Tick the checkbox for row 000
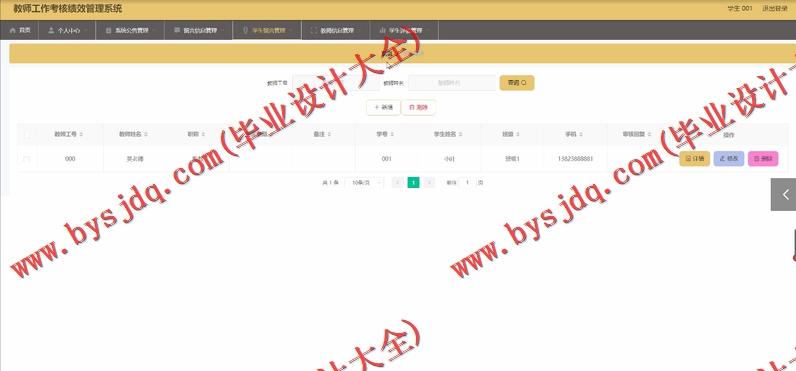796x371 pixels. click(x=26, y=159)
